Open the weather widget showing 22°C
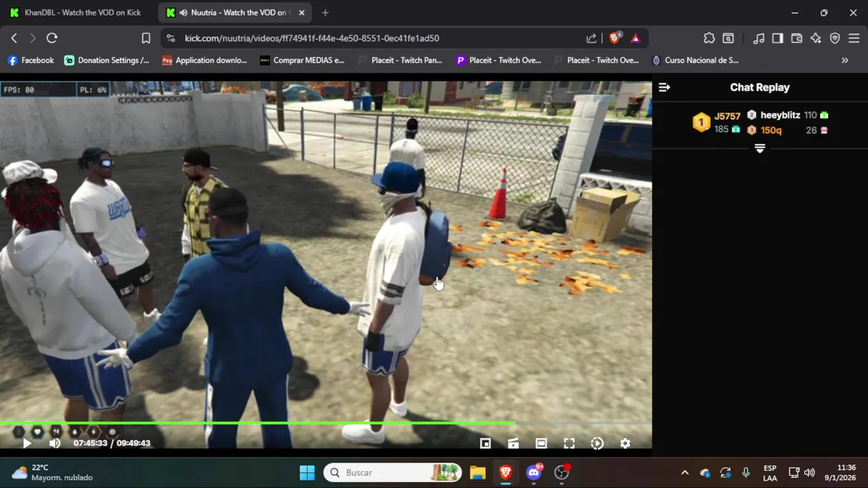The height and width of the screenshot is (488, 868). pos(53,472)
